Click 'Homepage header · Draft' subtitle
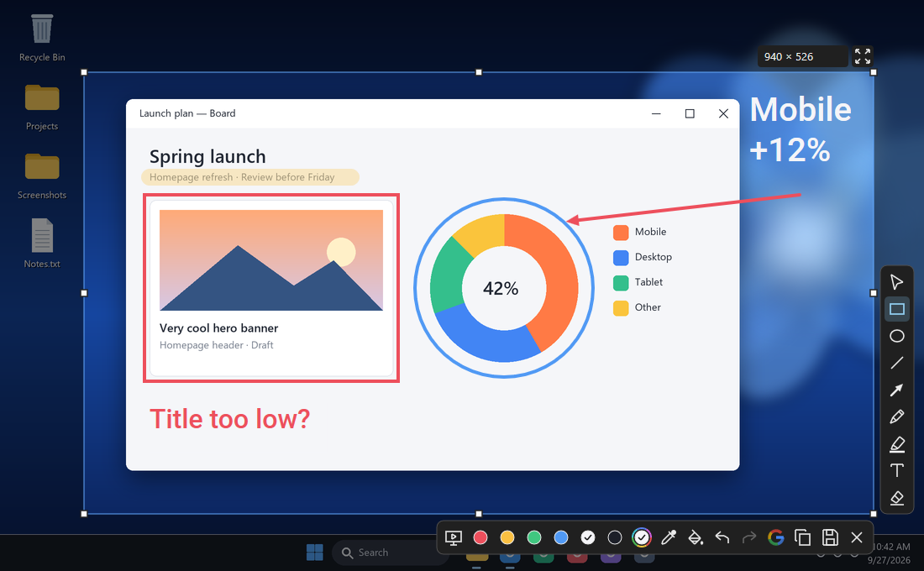Screen dimensions: 924x571 point(216,345)
